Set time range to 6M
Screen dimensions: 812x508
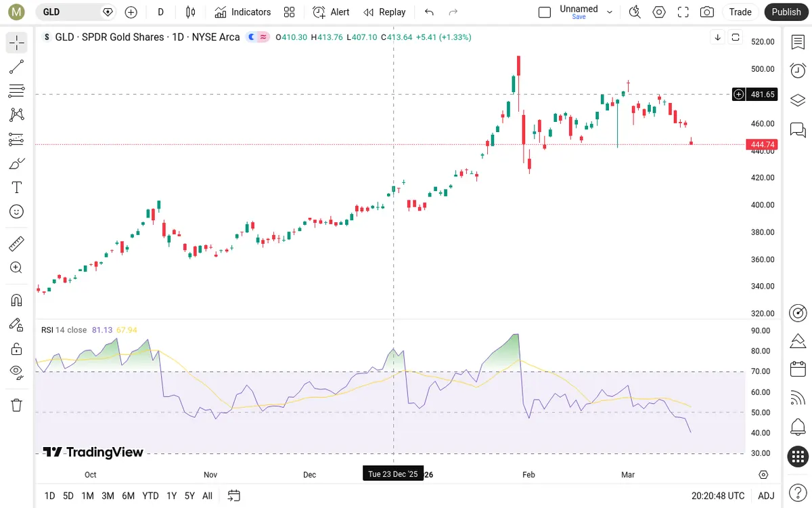click(128, 496)
